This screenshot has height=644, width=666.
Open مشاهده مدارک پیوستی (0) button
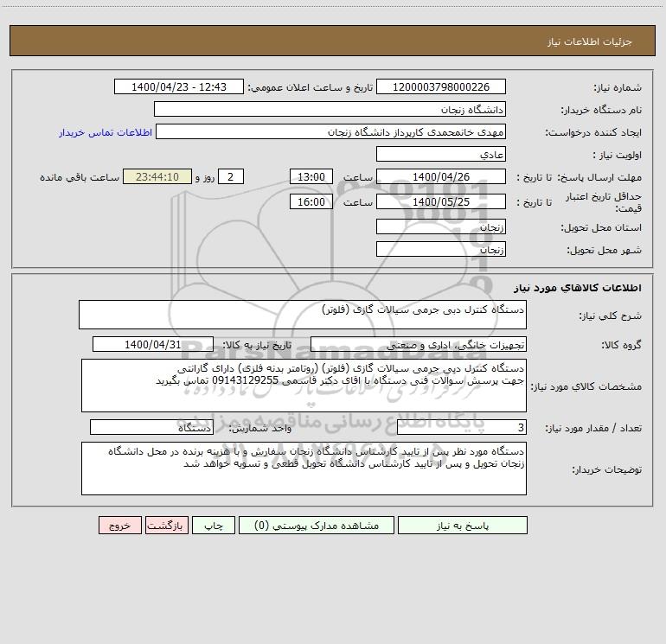coord(317,526)
